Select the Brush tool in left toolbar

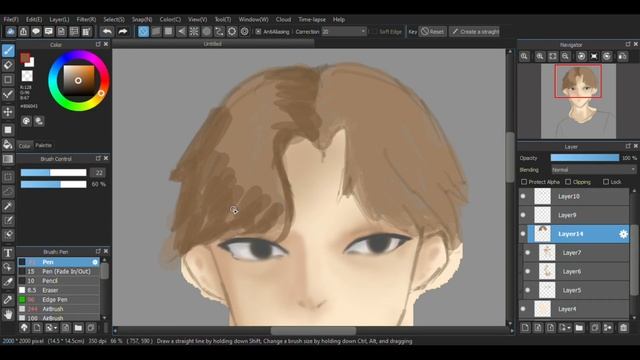(x=8, y=51)
